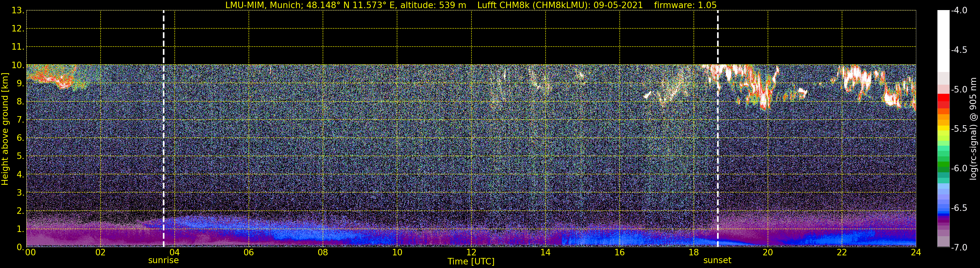Click the time axis tick label '14'
Screen dimensions: 980x268
pyautogui.click(x=545, y=252)
